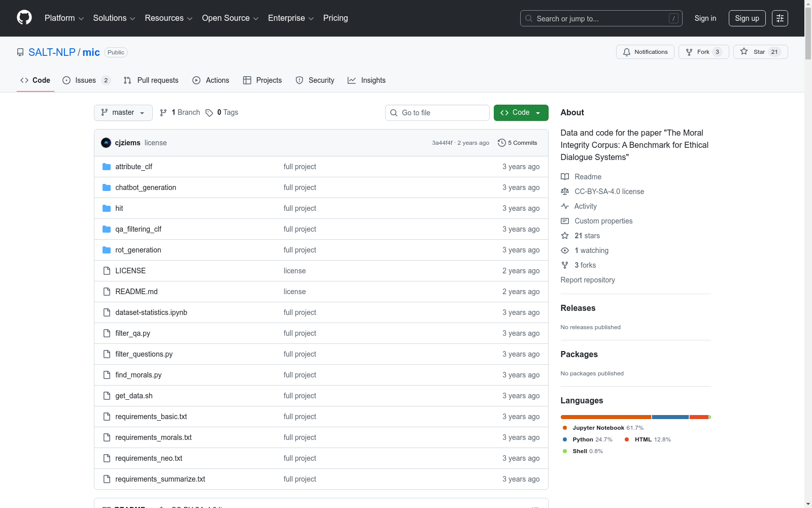Screen dimensions: 812x508
Task: Click the orange Jupyter Notebook language bar
Action: [605, 417]
